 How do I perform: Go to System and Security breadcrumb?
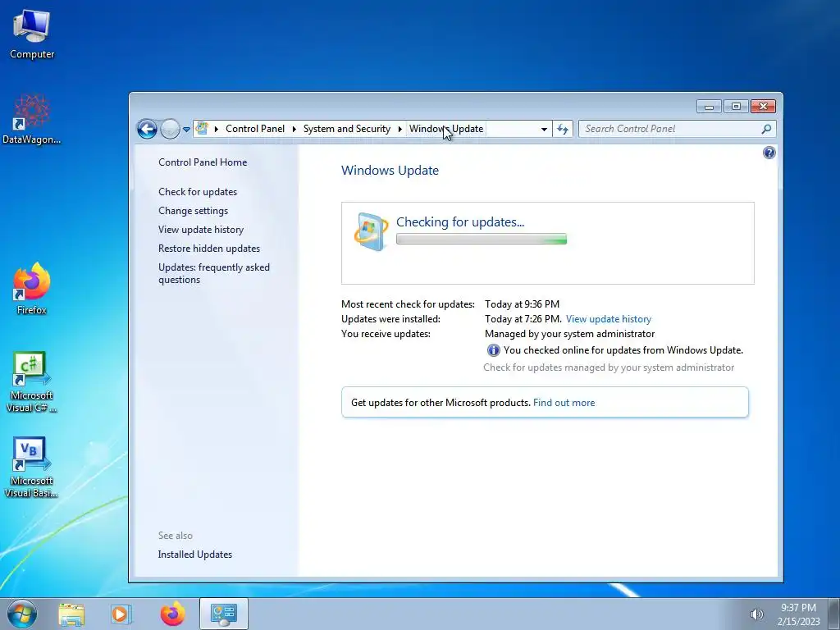click(x=347, y=129)
